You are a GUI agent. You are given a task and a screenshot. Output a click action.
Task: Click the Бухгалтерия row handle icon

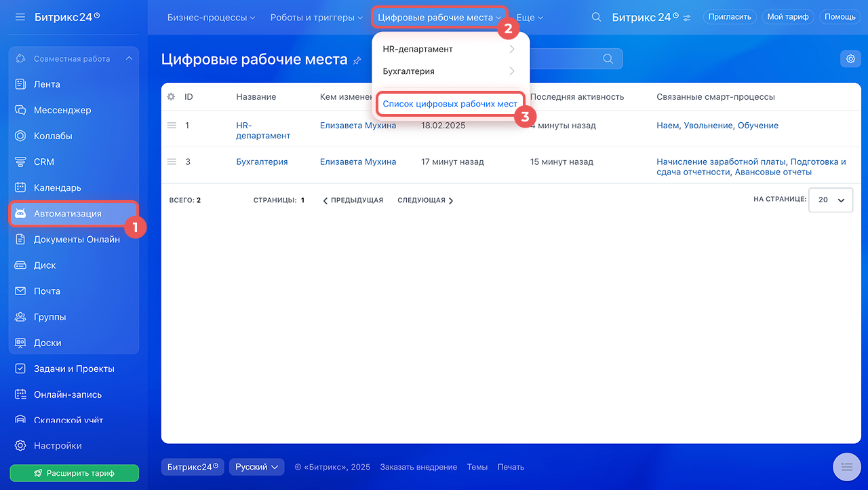(172, 162)
